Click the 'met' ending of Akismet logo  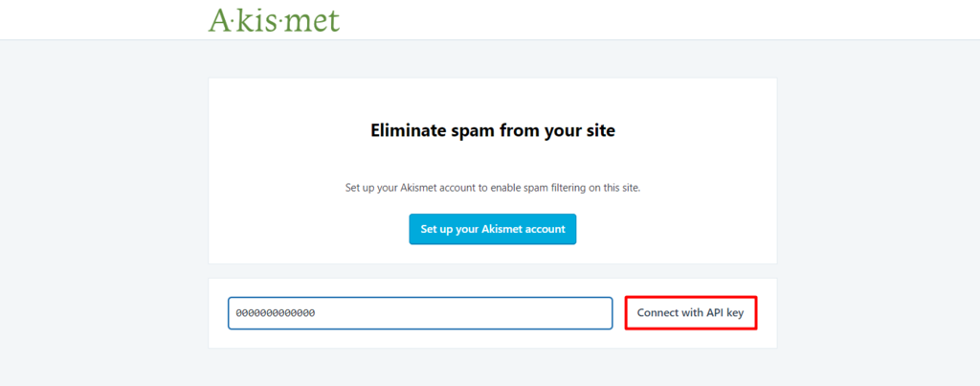click(x=316, y=20)
